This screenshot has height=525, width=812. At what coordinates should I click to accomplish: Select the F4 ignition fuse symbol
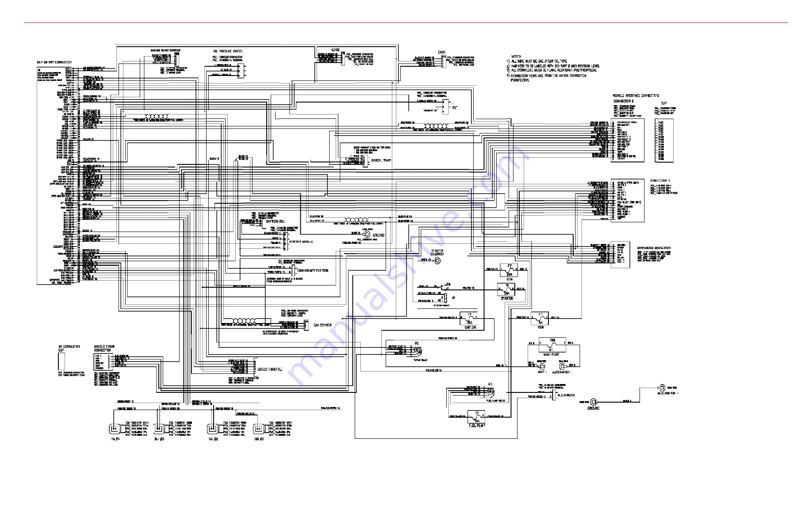(469, 317)
